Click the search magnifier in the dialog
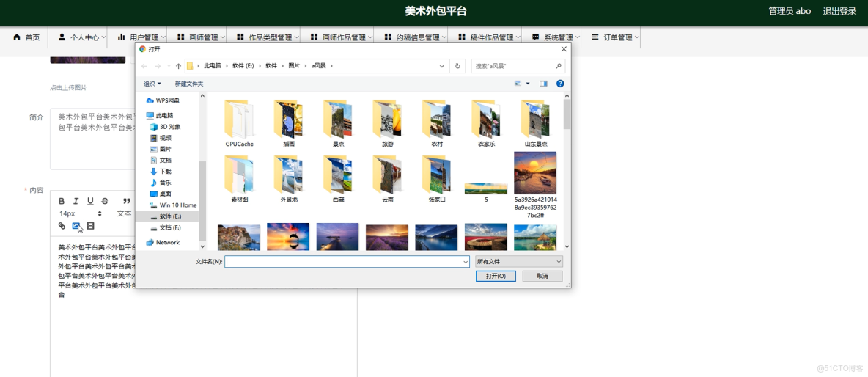 point(559,66)
